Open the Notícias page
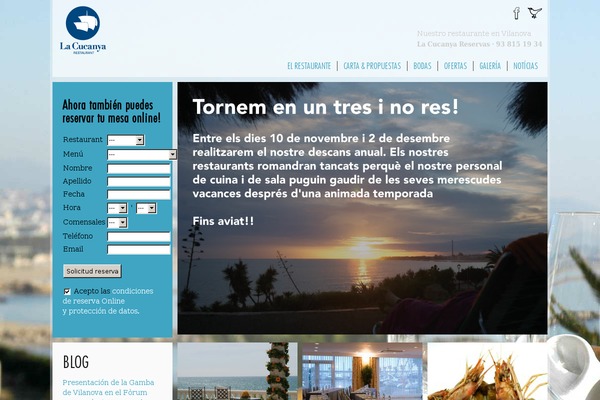The height and width of the screenshot is (400, 600). pos(525,66)
